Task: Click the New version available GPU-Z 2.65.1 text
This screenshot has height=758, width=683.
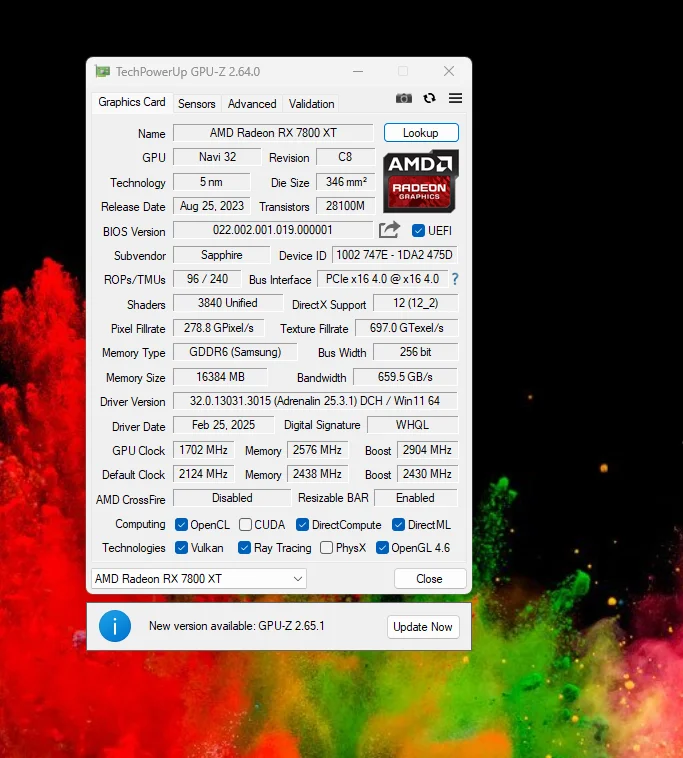Action: 237,626
